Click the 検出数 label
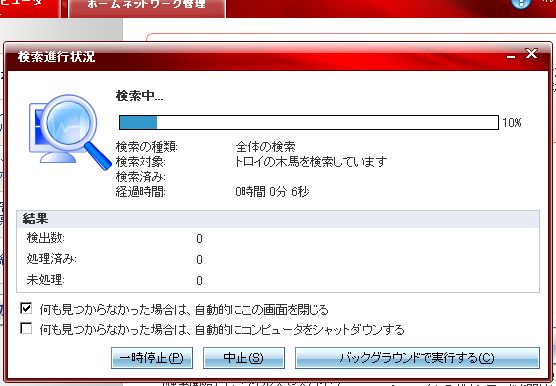The height and width of the screenshot is (386, 556). [x=46, y=238]
